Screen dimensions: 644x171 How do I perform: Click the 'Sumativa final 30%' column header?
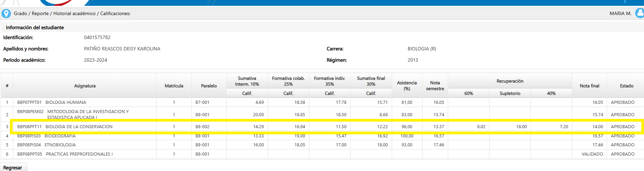pyautogui.click(x=371, y=81)
